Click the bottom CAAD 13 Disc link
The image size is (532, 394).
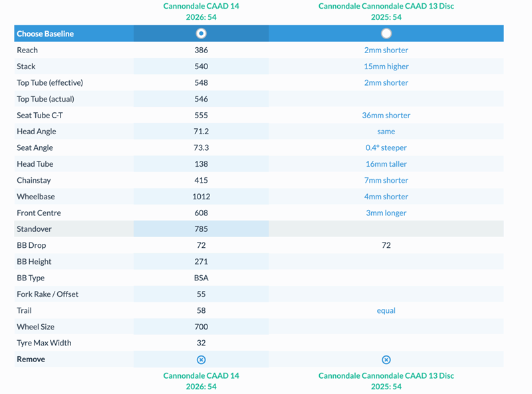point(386,375)
